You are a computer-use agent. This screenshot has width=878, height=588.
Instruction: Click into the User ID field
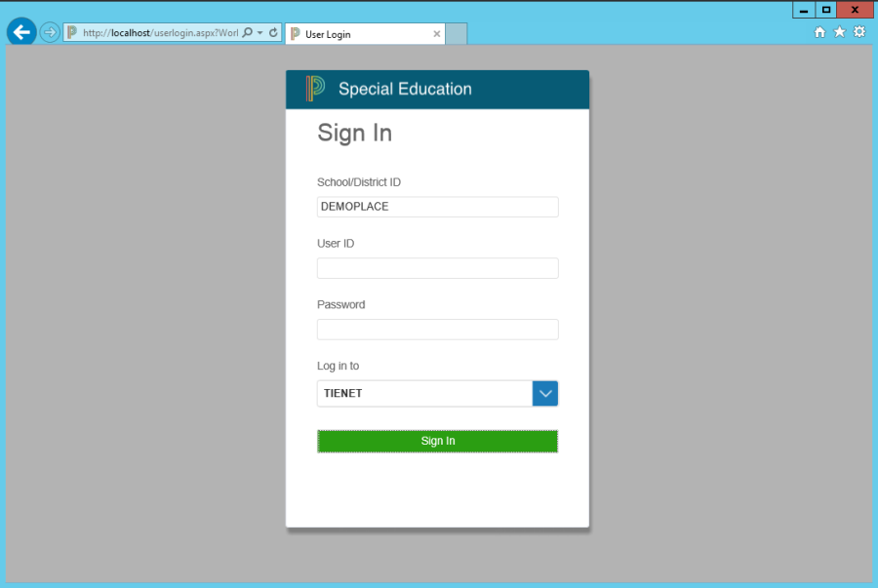[437, 268]
